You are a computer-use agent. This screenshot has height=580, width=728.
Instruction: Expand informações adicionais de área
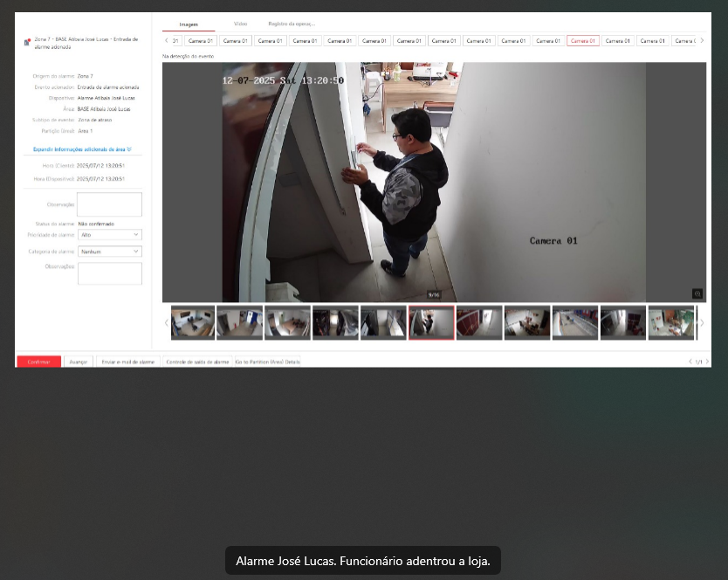point(81,149)
